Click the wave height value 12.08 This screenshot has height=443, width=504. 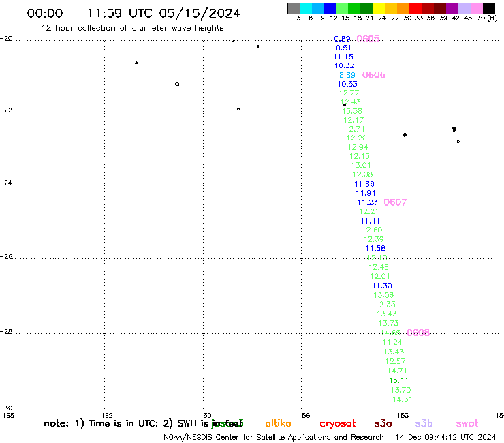pos(362,174)
